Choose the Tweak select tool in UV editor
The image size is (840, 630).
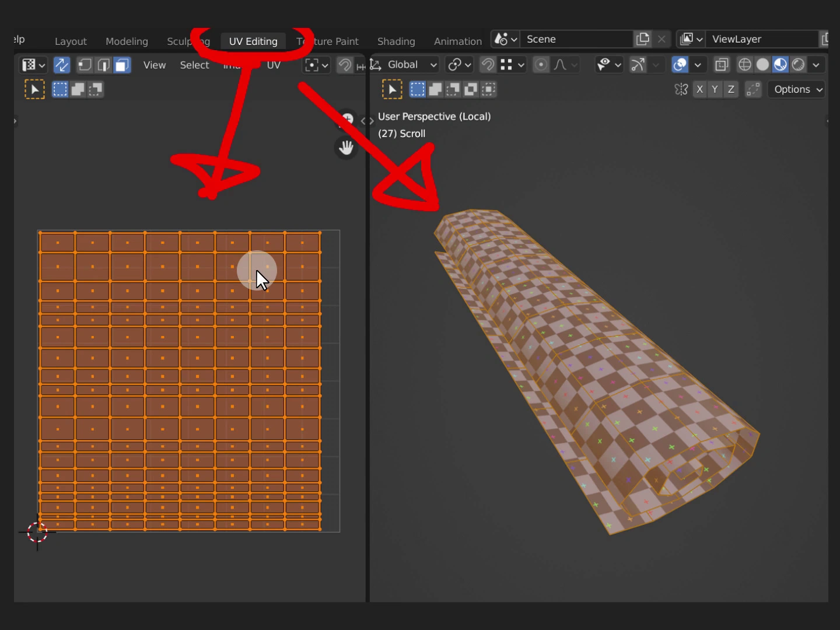click(x=34, y=89)
